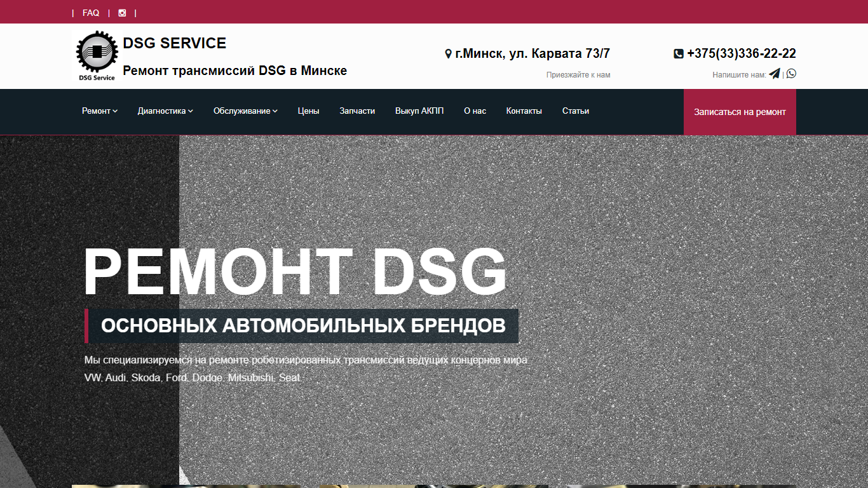Click the Записаться на ремонт button
868x488 pixels.
[x=740, y=112]
